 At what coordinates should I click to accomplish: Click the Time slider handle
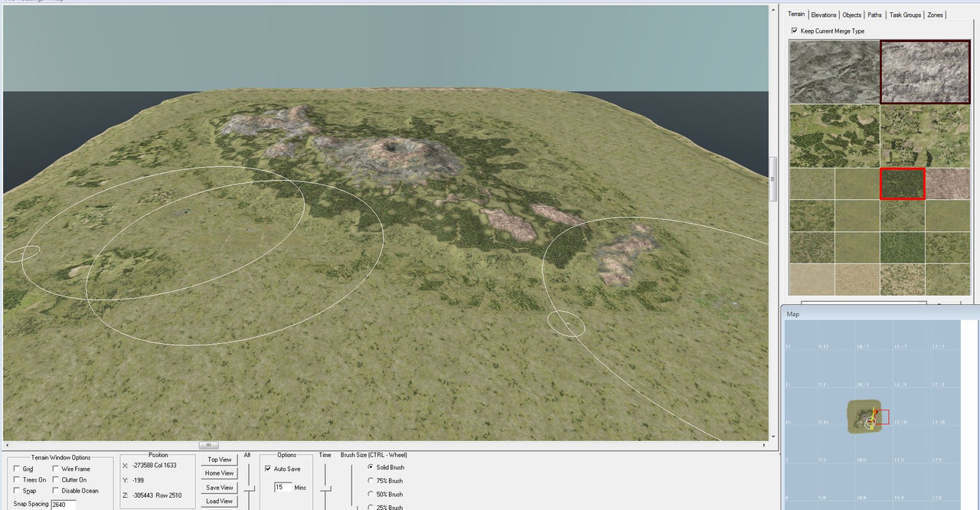pos(325,489)
